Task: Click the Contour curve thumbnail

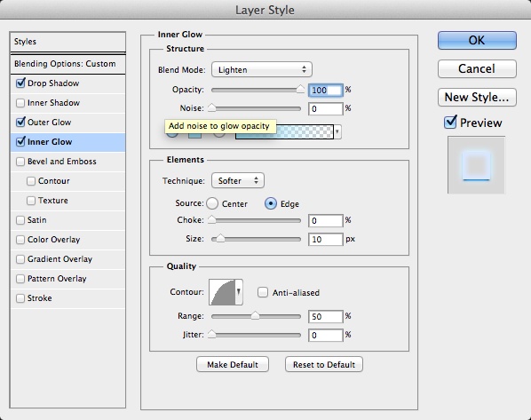Action: tap(222, 292)
